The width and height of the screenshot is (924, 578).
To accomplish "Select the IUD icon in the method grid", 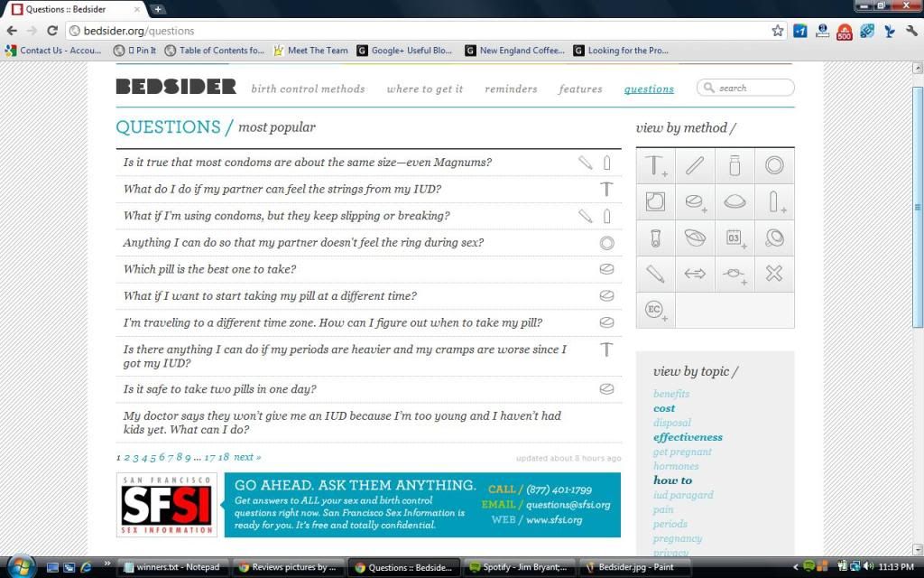I will click(x=655, y=166).
